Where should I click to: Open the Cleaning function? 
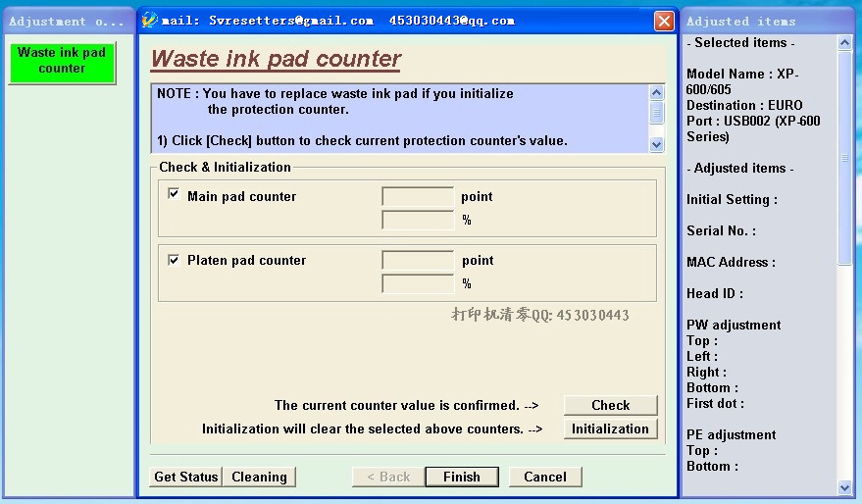pos(260,477)
